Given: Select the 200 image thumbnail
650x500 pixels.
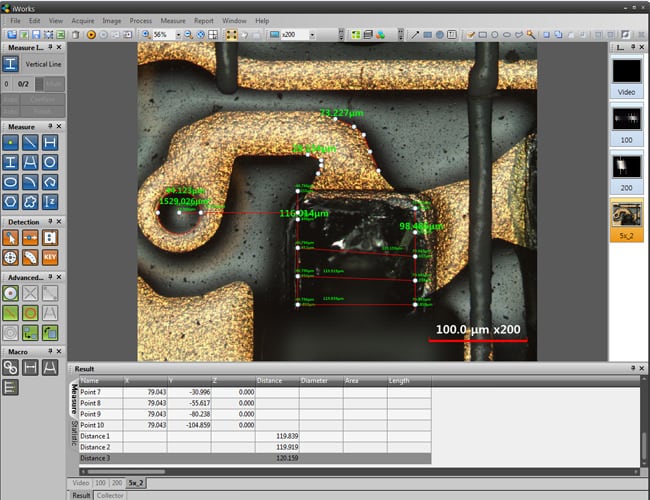Looking at the screenshot, I should [627, 168].
